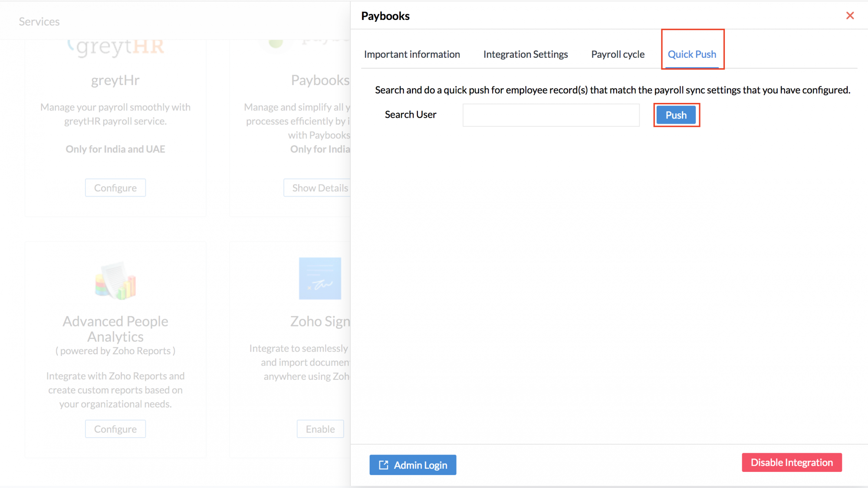Image resolution: width=868 pixels, height=488 pixels.
Task: Click the Paybooks service title text
Action: click(x=320, y=80)
